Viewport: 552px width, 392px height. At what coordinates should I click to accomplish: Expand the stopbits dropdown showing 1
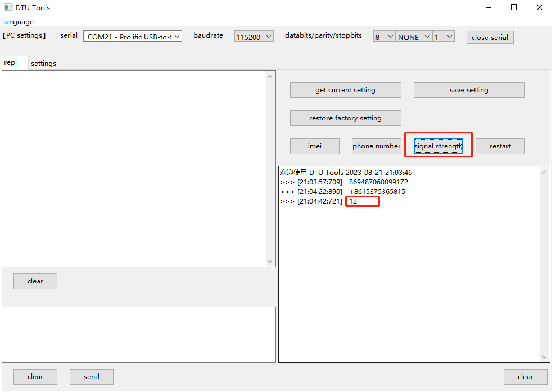(443, 37)
